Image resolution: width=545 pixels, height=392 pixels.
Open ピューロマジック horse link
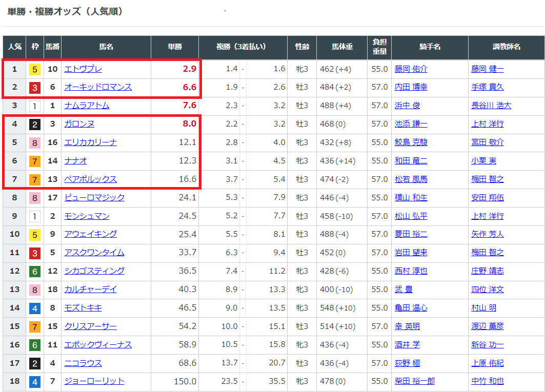[94, 197]
